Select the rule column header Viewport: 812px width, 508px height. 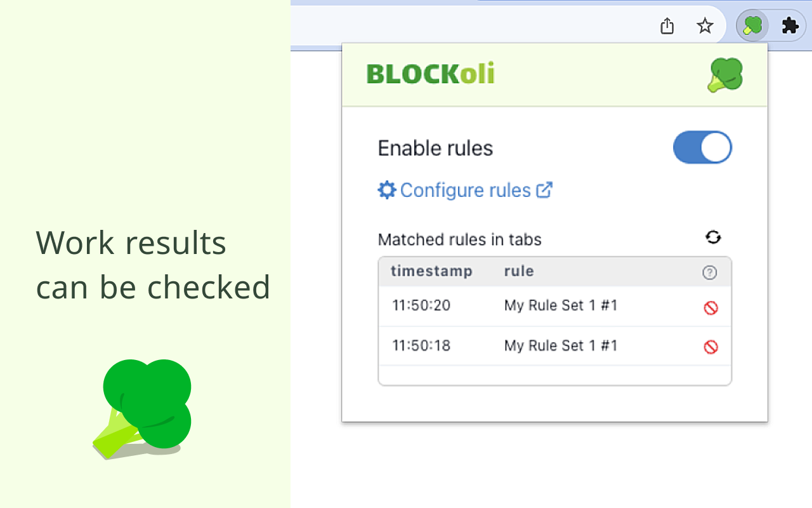pyautogui.click(x=518, y=271)
